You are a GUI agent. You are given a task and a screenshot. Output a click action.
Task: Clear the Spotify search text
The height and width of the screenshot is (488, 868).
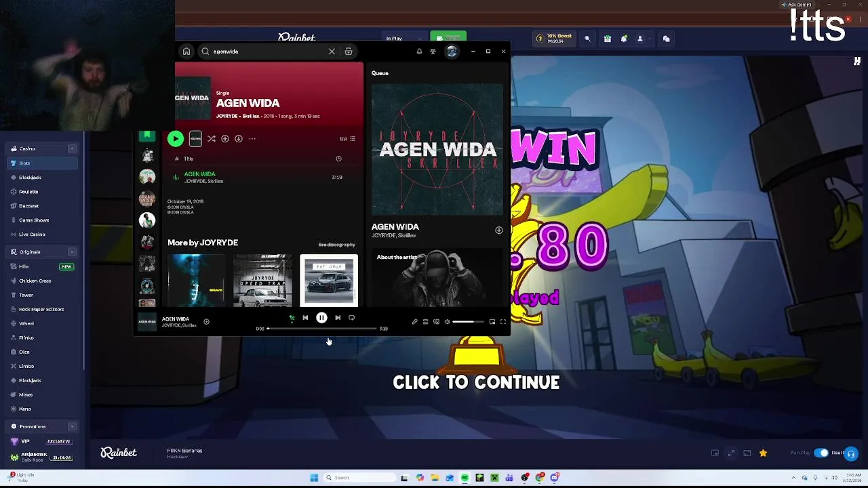click(332, 52)
